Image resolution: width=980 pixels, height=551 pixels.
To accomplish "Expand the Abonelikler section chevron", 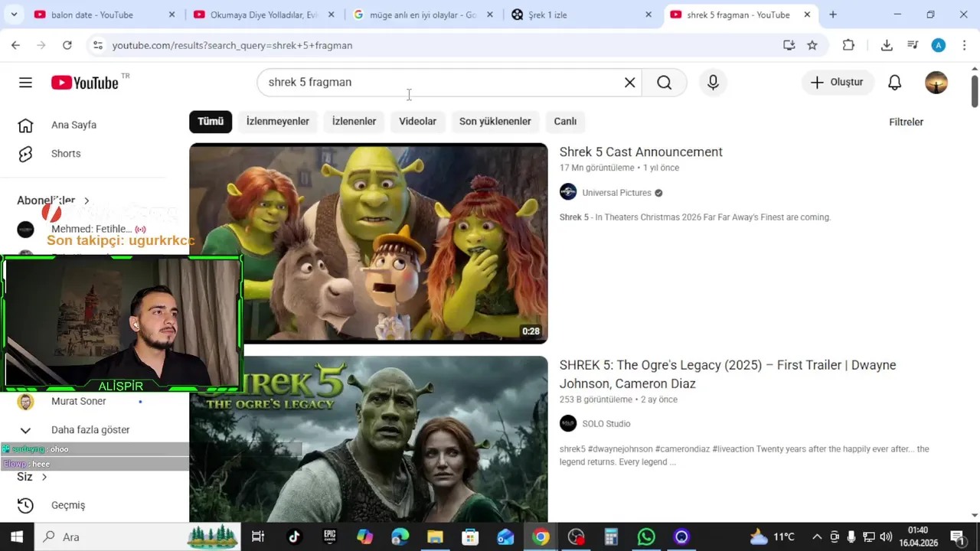I will pyautogui.click(x=87, y=201).
